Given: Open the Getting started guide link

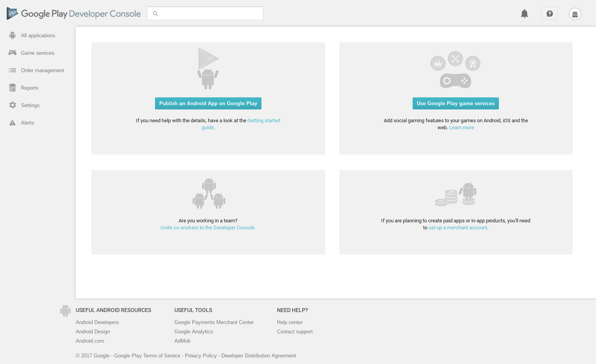Looking at the screenshot, I should [x=263, y=121].
